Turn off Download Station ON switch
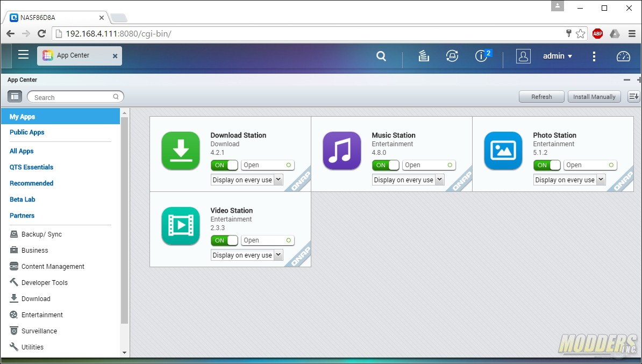This screenshot has height=364, width=642. click(x=224, y=165)
